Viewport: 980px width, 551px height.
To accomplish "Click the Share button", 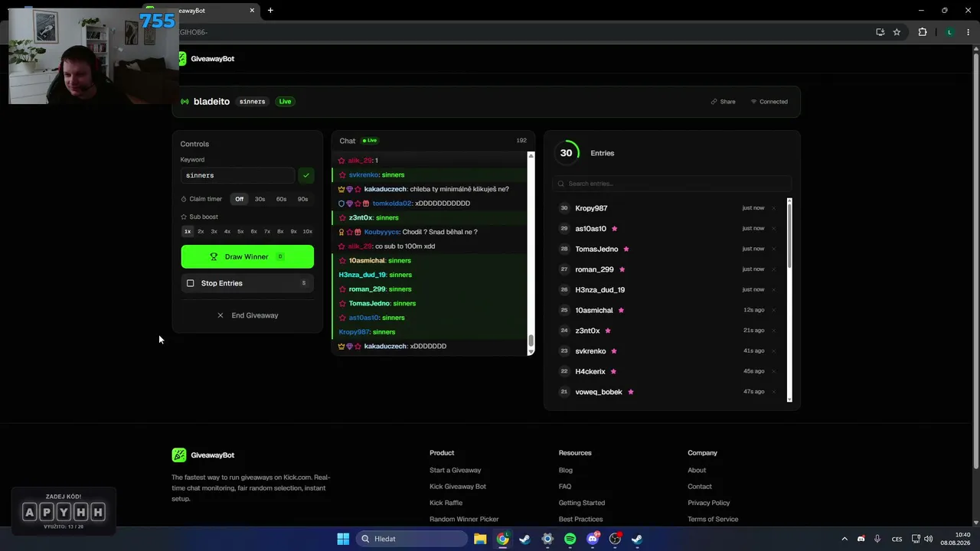I will [723, 102].
